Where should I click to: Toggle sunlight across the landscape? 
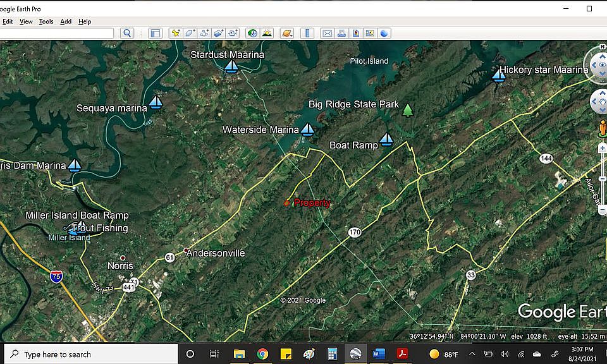[x=267, y=33]
